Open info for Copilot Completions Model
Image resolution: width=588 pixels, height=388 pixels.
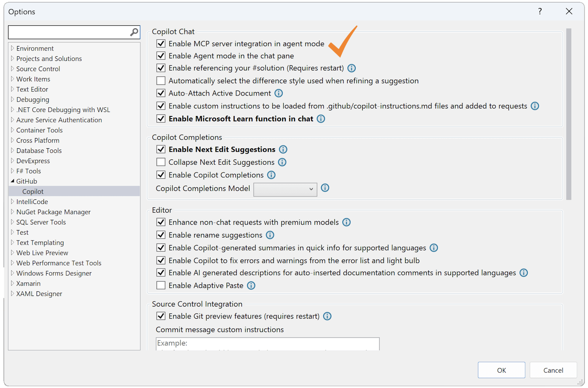coord(325,188)
